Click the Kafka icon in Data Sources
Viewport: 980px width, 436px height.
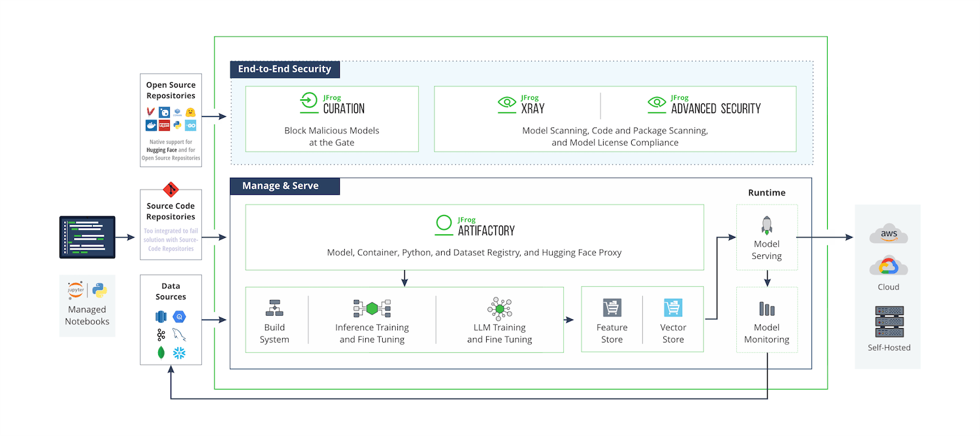point(161,335)
